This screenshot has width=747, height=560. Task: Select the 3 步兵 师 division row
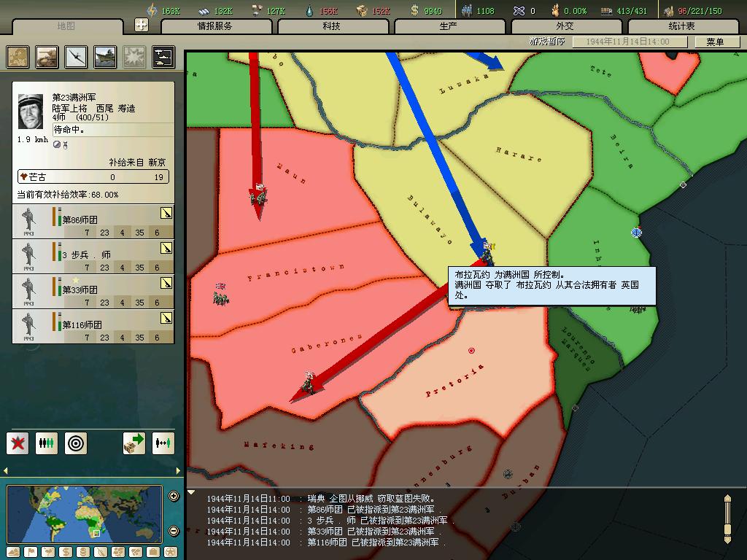[93, 256]
